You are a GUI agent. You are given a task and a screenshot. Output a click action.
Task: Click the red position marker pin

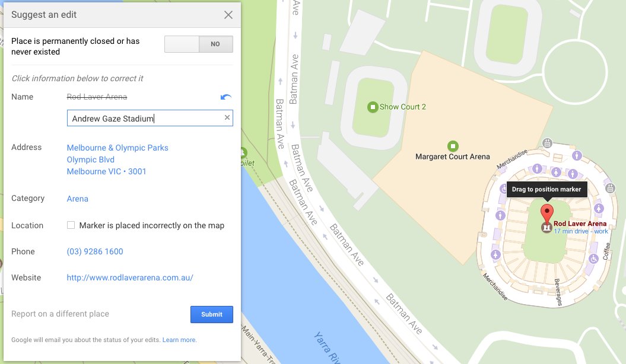click(x=547, y=213)
